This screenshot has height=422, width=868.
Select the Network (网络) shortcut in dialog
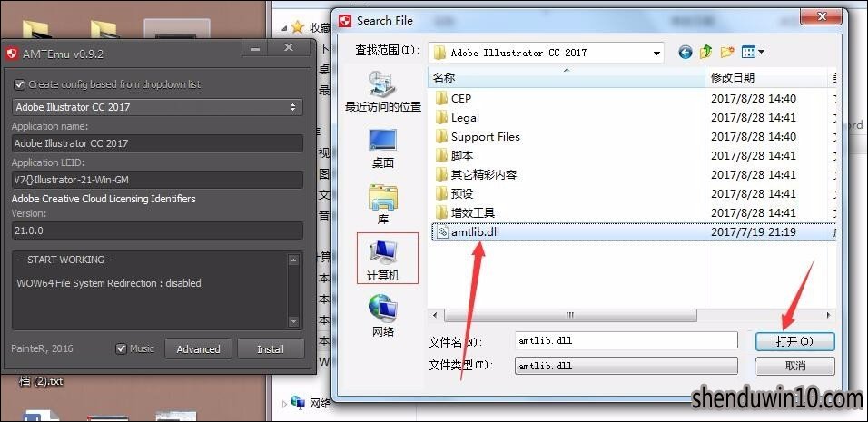point(383,315)
